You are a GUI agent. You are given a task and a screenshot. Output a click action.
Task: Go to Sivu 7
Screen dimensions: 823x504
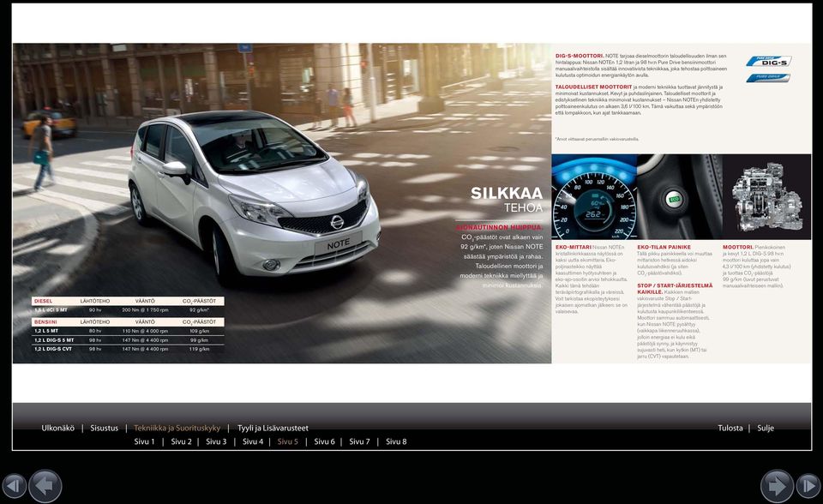tap(359, 441)
